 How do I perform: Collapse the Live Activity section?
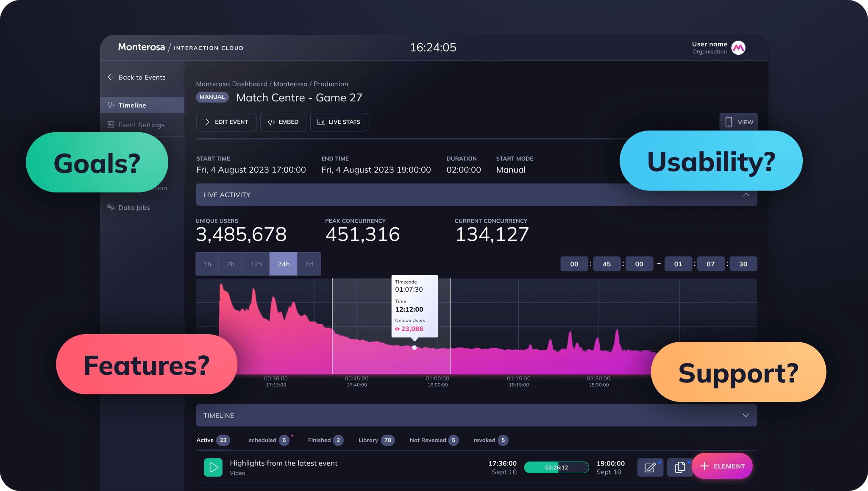point(746,195)
